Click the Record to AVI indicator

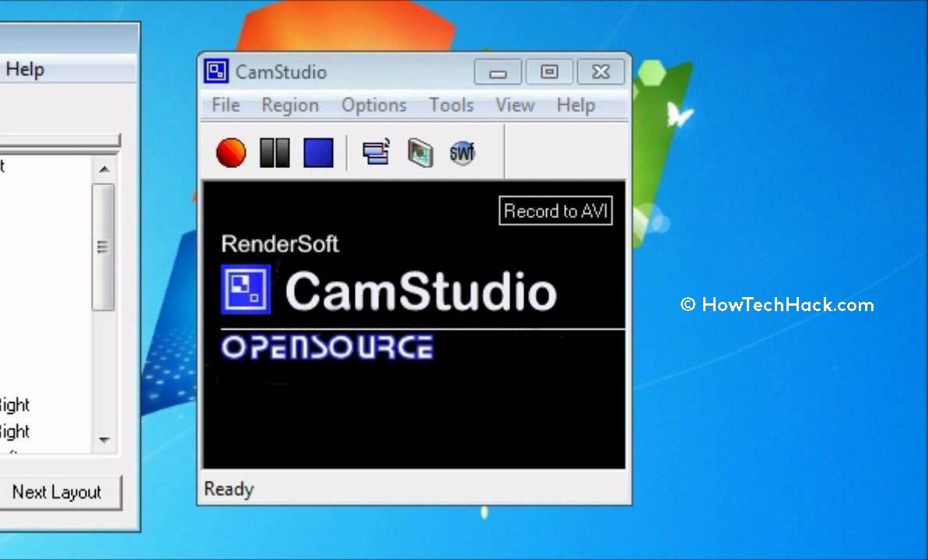pyautogui.click(x=555, y=210)
